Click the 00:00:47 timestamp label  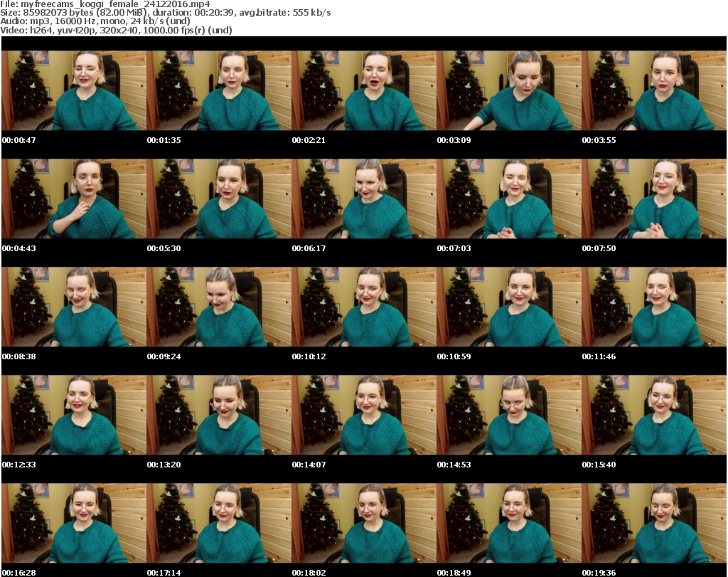(19, 140)
